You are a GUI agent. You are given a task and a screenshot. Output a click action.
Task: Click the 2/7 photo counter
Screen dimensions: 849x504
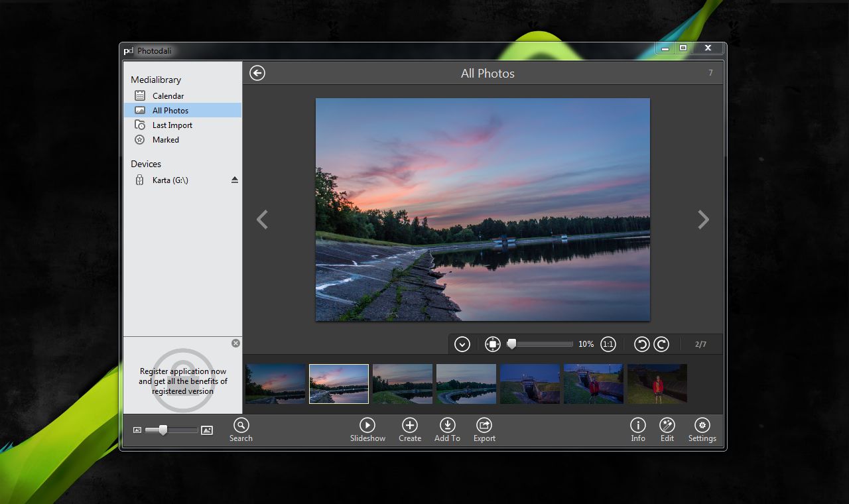(x=701, y=344)
